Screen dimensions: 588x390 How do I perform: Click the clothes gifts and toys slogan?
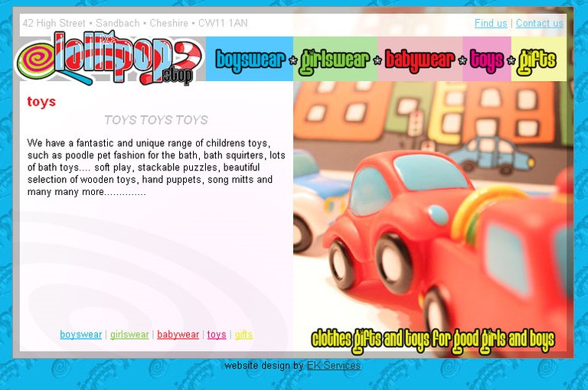pyautogui.click(x=433, y=340)
